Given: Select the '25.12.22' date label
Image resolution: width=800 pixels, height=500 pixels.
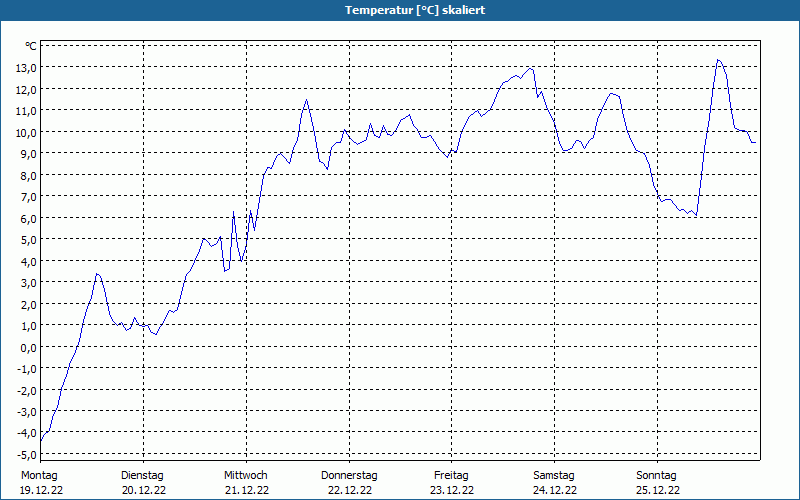Looking at the screenshot, I should (x=658, y=490).
